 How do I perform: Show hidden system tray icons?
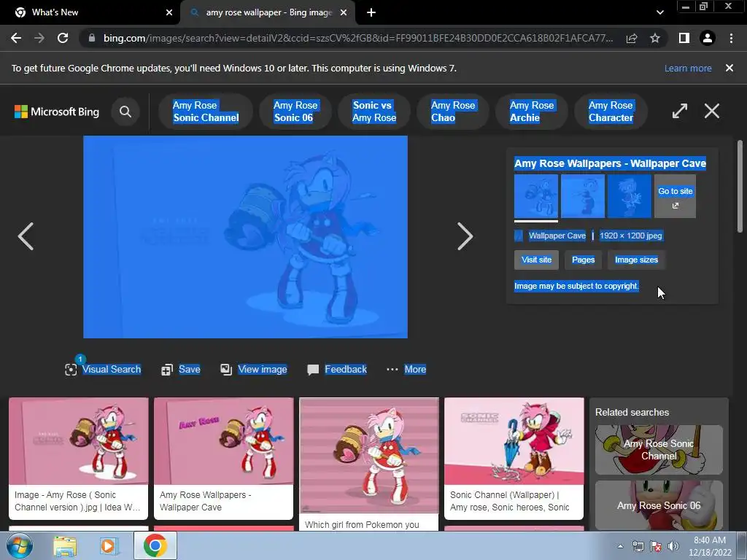pos(620,546)
